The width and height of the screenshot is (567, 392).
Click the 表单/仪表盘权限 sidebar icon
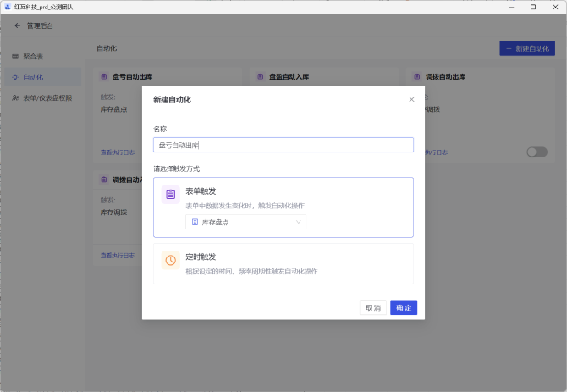[x=15, y=97]
